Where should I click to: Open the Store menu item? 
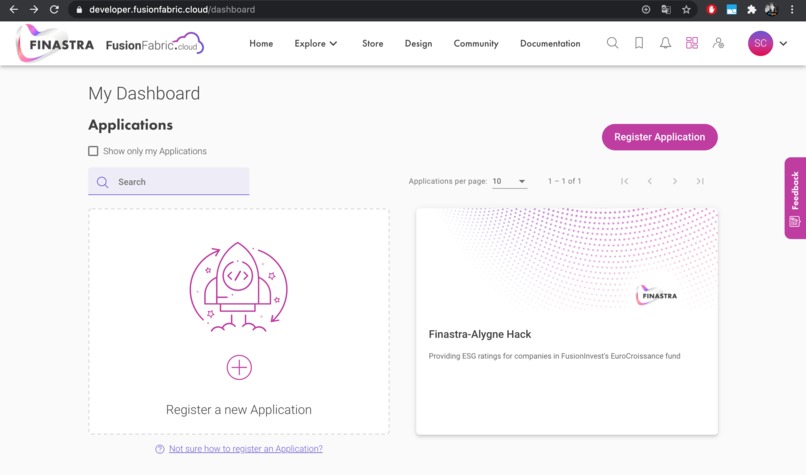[x=373, y=44]
